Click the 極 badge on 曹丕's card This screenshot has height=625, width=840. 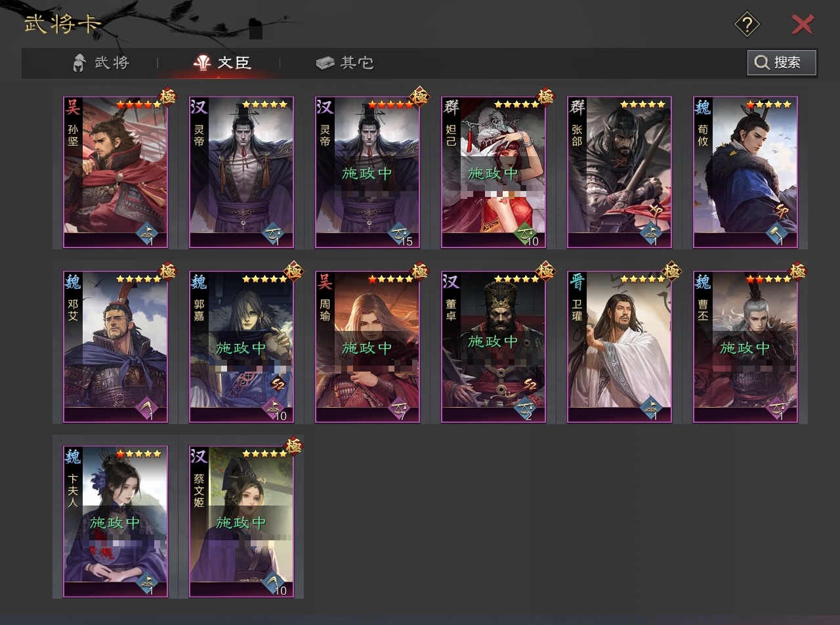pos(798,271)
